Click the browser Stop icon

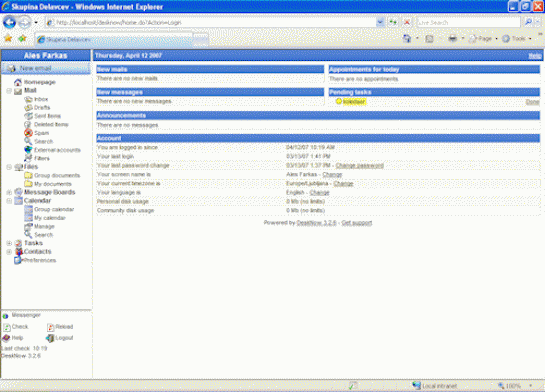pos(407,23)
